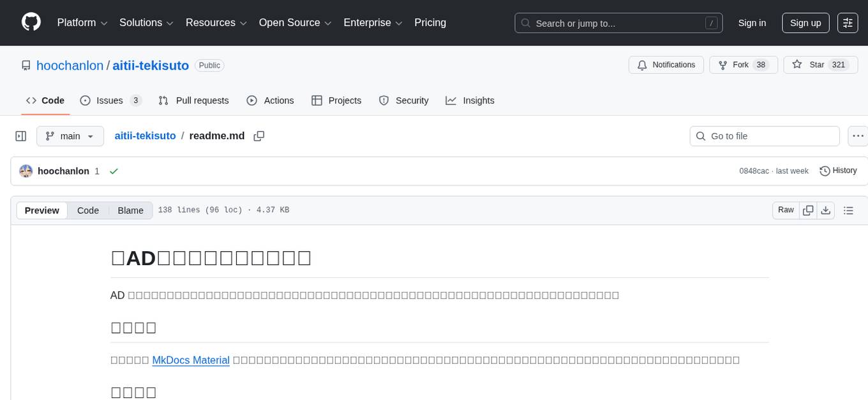This screenshot has width=868, height=400.
Task: Switch to Blame view
Action: [x=130, y=210]
